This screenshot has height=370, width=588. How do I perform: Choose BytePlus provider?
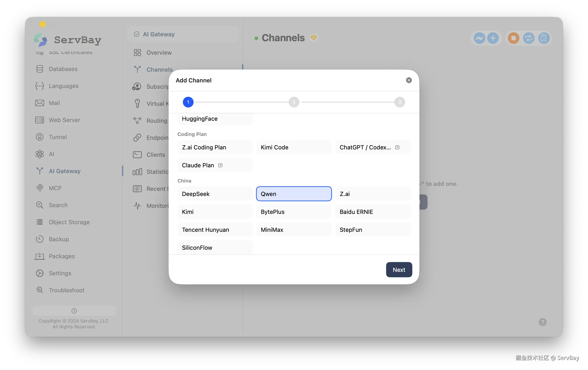(x=294, y=212)
